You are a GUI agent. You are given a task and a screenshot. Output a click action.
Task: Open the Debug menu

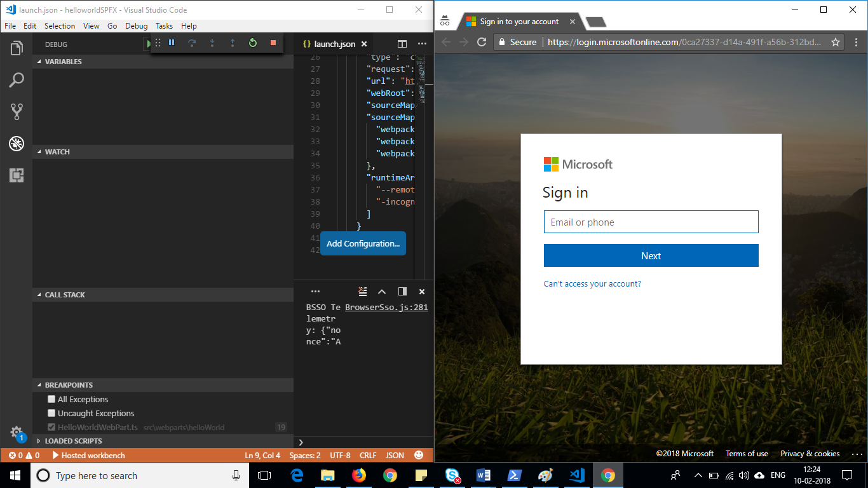click(136, 26)
